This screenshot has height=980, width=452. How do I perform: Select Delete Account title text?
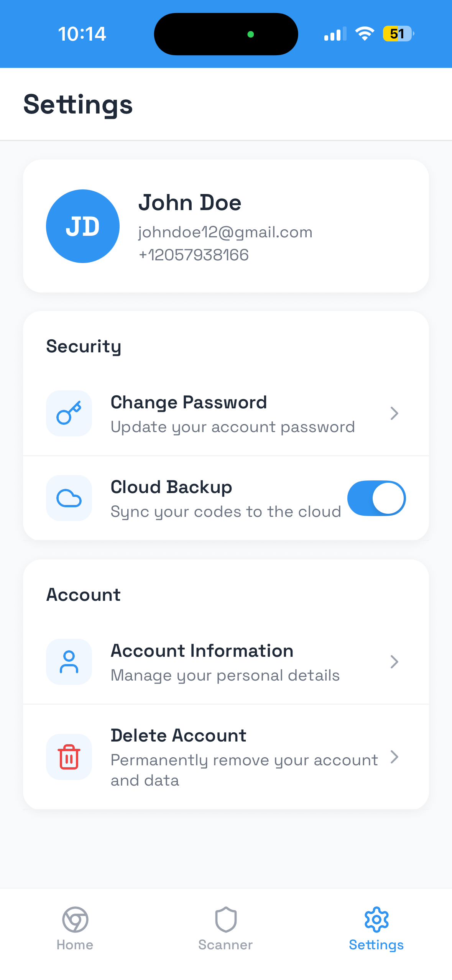point(178,735)
